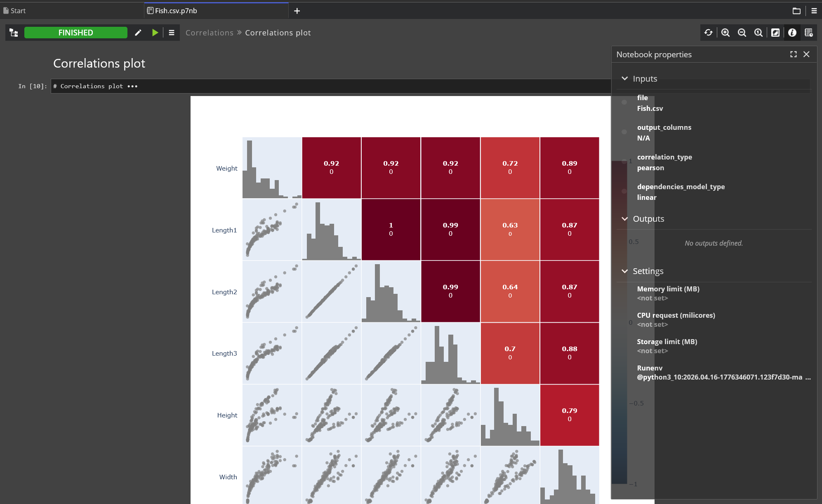Viewport: 822px width, 504px height.
Task: Expand collapsed code cell ellipsis
Action: [x=132, y=86]
